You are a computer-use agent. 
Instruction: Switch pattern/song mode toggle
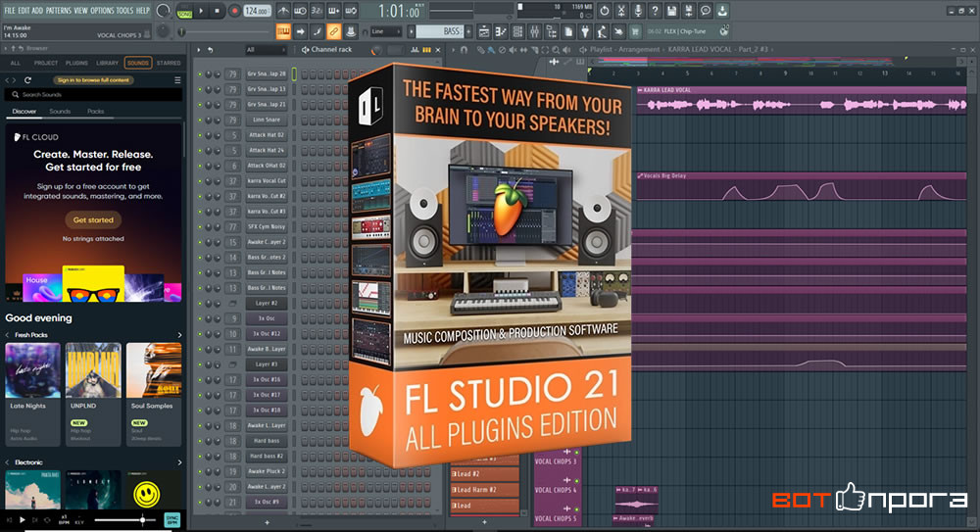184,11
